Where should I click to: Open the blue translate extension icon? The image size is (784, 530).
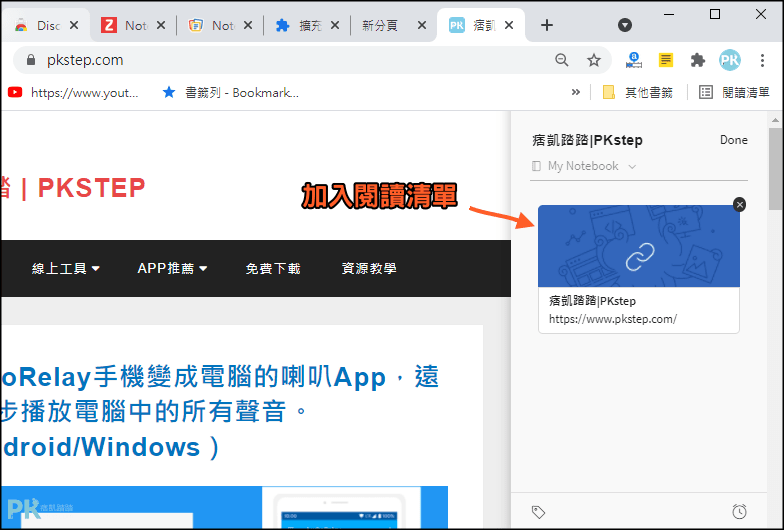634,60
